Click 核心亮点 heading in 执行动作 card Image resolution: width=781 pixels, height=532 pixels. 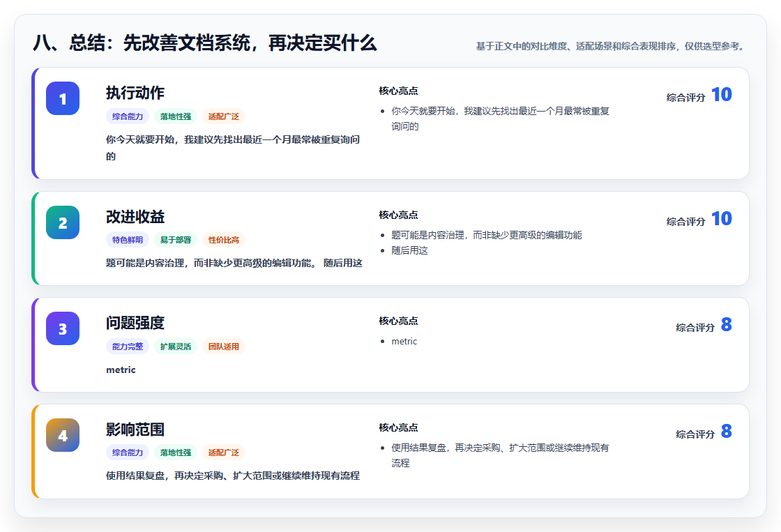tap(398, 91)
